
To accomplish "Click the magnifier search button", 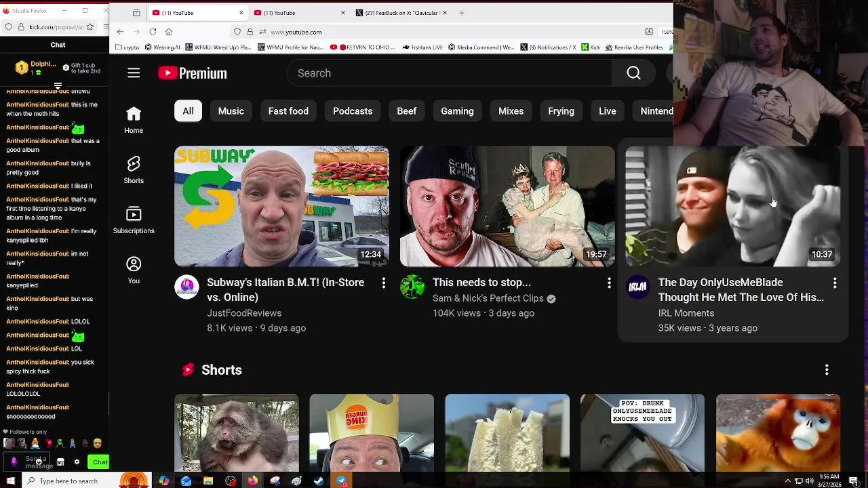I will [633, 73].
